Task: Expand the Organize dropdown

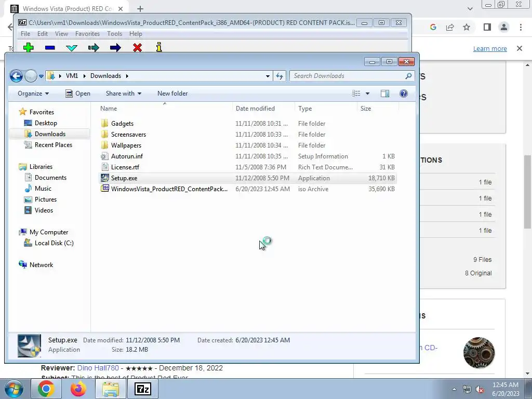Action: click(x=33, y=94)
